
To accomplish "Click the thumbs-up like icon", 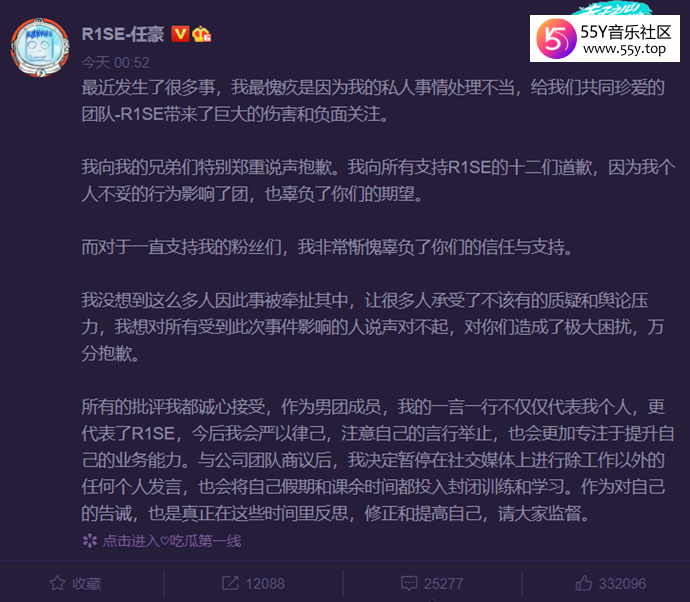I will coord(584,583).
